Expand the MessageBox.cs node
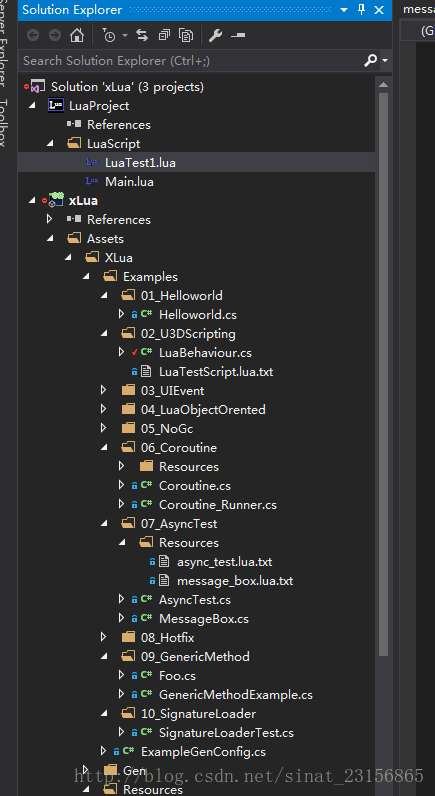This screenshot has width=435, height=796. pos(121,618)
